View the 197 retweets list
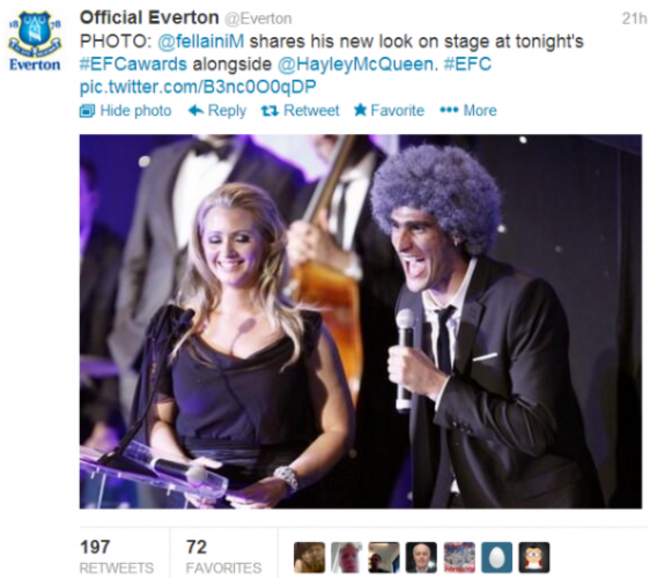The height and width of the screenshot is (578, 650). [116, 556]
